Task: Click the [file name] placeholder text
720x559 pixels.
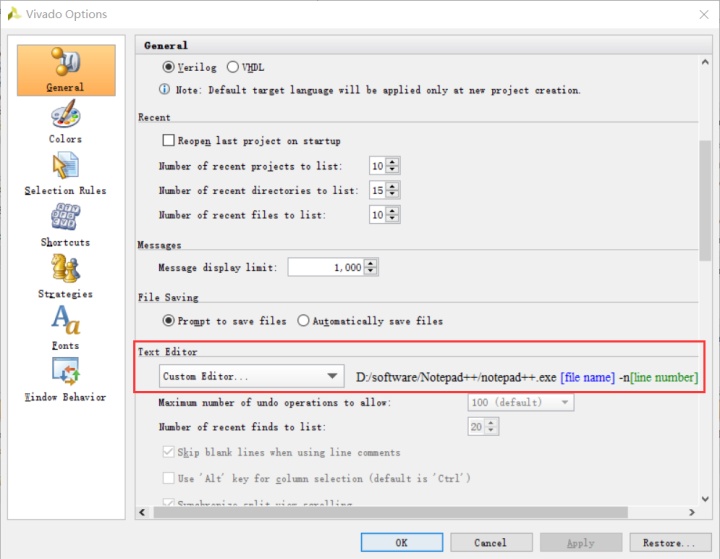Action: 587,377
